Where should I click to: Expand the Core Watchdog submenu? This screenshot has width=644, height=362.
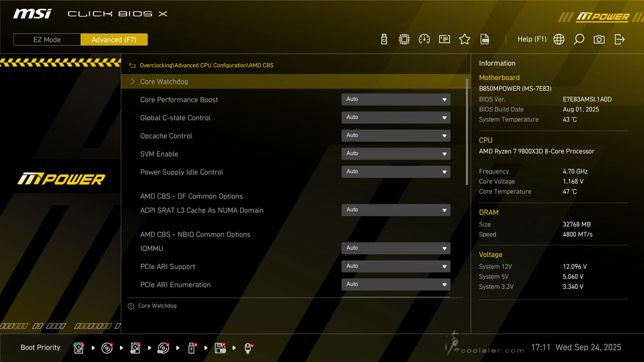pyautogui.click(x=296, y=82)
